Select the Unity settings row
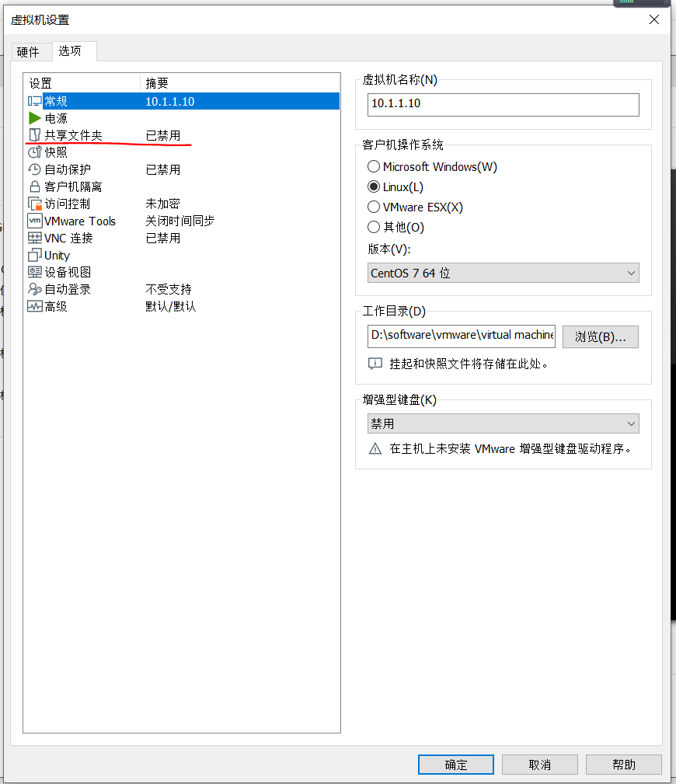This screenshot has width=676, height=784. click(183, 255)
